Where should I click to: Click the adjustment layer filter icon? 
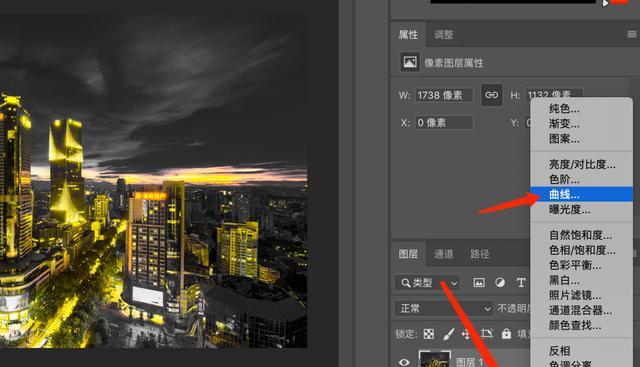pos(500,282)
